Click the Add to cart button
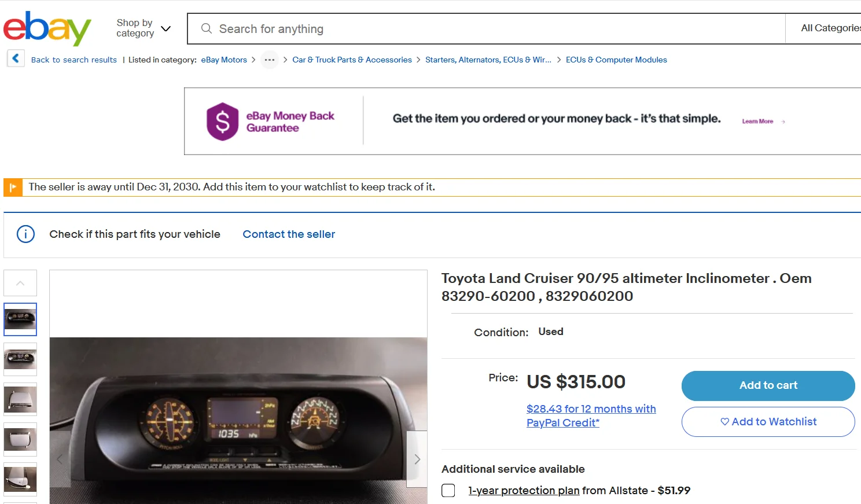Image resolution: width=861 pixels, height=504 pixels. [768, 385]
